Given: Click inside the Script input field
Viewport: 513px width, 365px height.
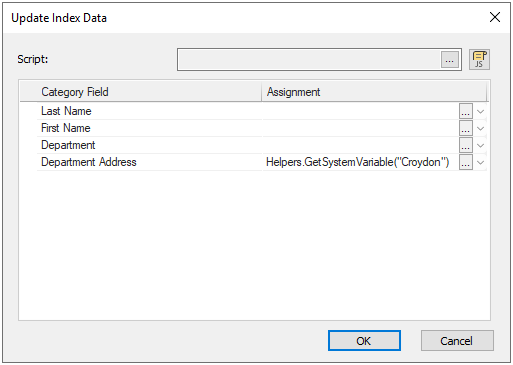Looking at the screenshot, I should (309, 59).
